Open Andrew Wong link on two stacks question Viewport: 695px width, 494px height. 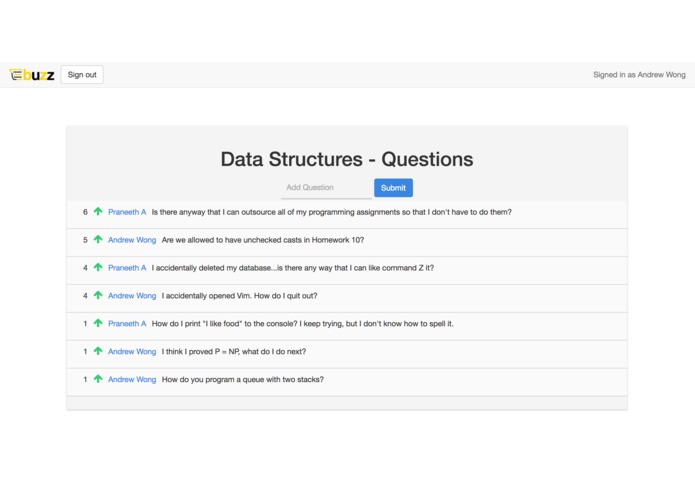pos(132,380)
